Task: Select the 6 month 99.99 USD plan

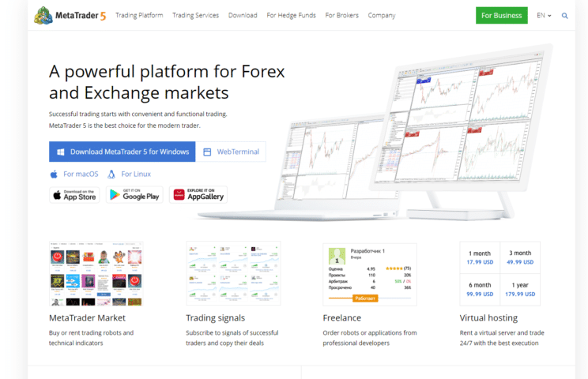Action: click(x=480, y=290)
